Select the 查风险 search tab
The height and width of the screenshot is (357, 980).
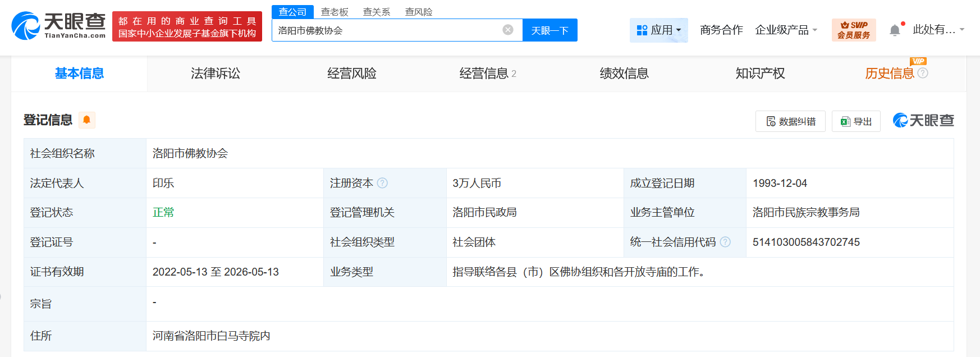coord(419,12)
